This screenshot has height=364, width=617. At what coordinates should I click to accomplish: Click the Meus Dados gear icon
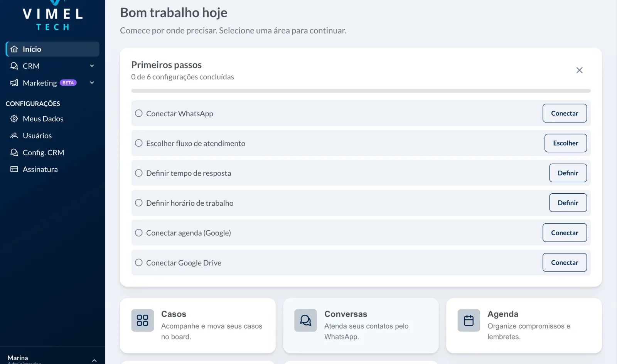point(14,119)
